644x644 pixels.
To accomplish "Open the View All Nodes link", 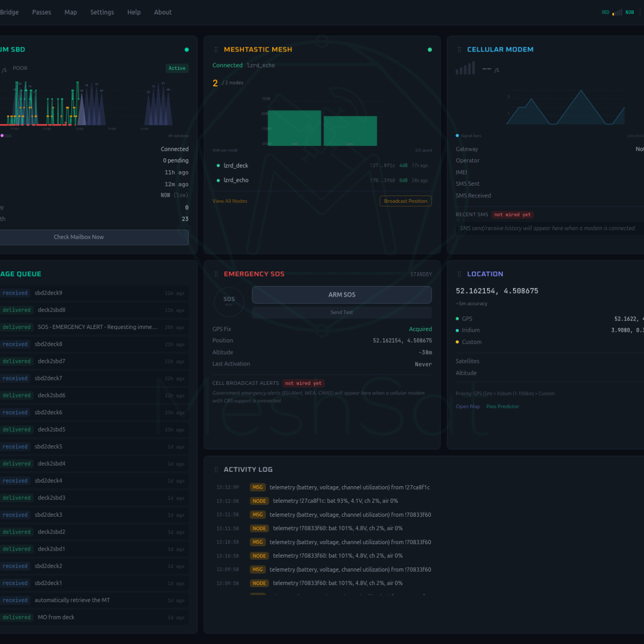I will pos(230,201).
